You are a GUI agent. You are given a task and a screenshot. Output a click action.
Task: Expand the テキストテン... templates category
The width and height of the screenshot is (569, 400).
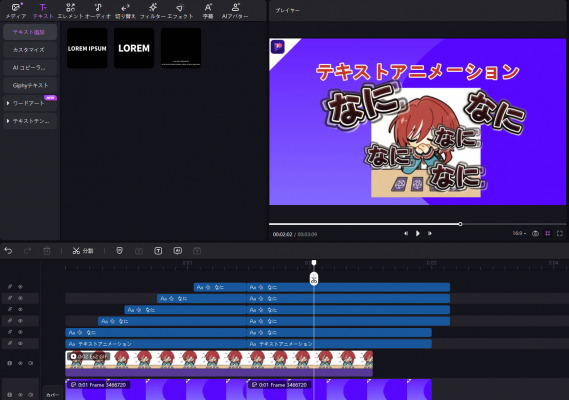(30, 121)
